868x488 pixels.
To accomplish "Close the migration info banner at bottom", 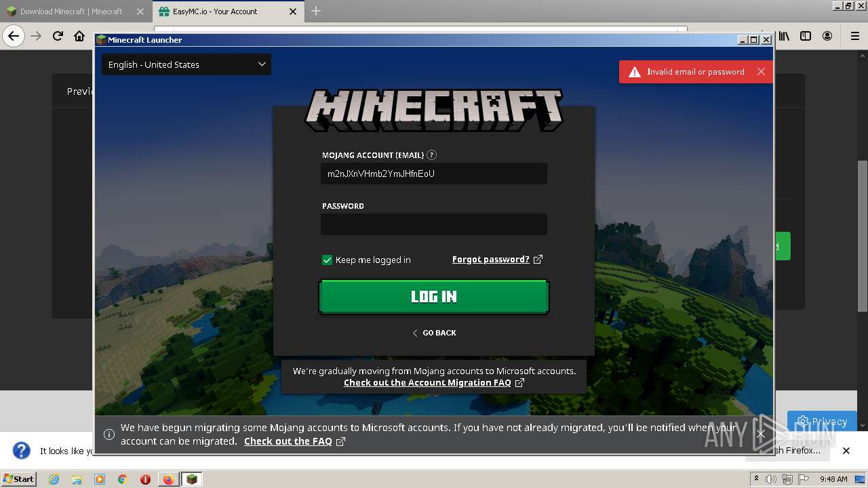I will click(x=761, y=434).
